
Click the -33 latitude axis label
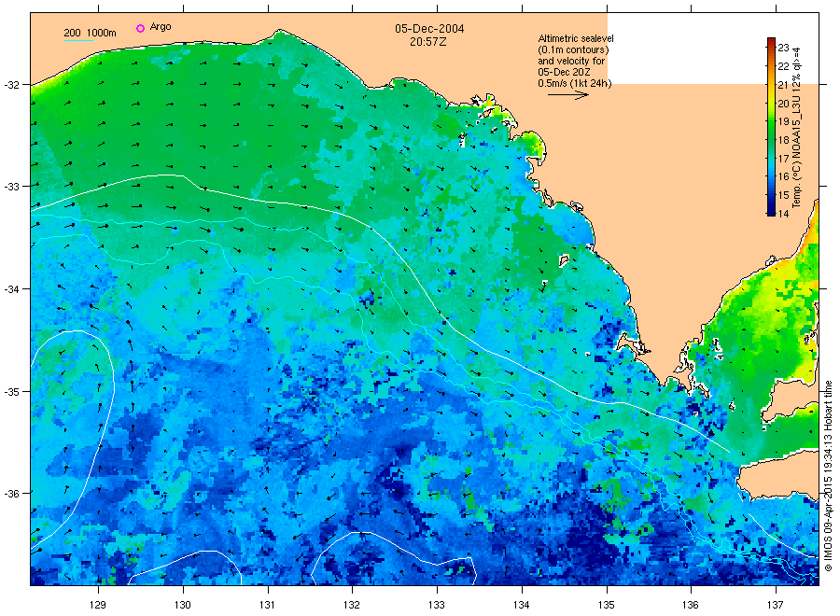point(11,187)
